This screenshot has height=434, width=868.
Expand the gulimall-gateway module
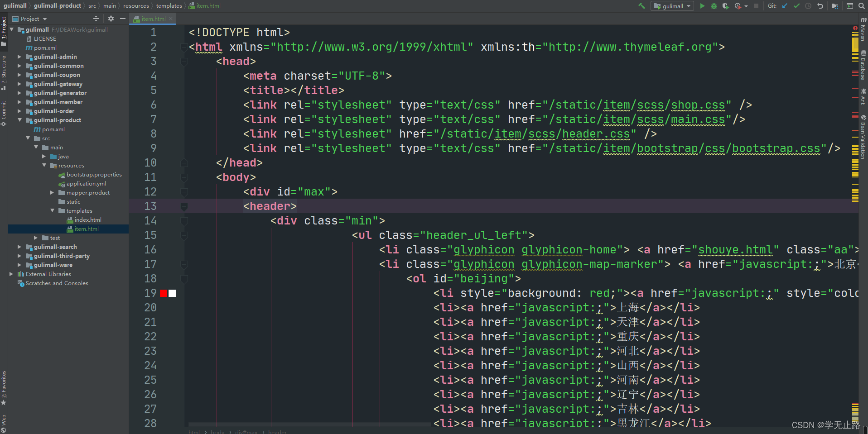pos(19,84)
